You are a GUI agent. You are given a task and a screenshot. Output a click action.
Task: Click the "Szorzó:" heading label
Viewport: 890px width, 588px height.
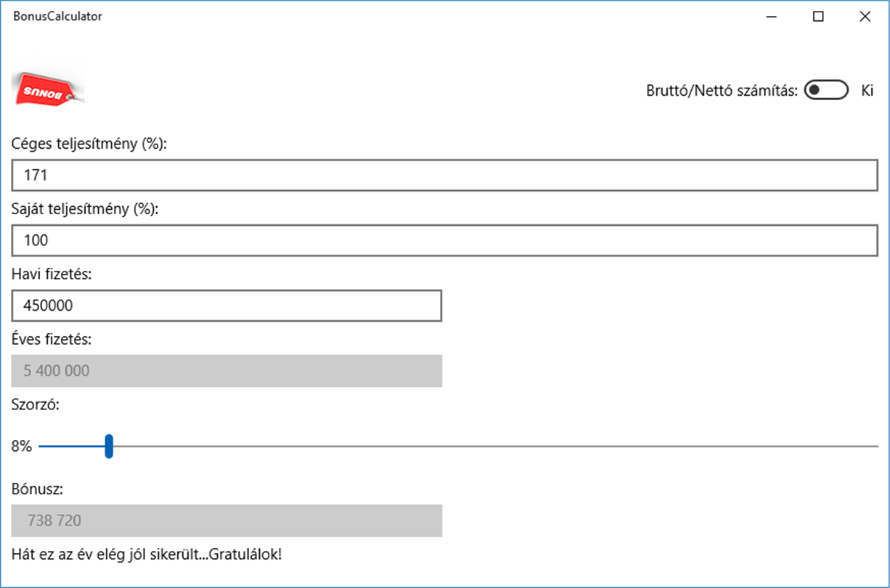click(35, 404)
